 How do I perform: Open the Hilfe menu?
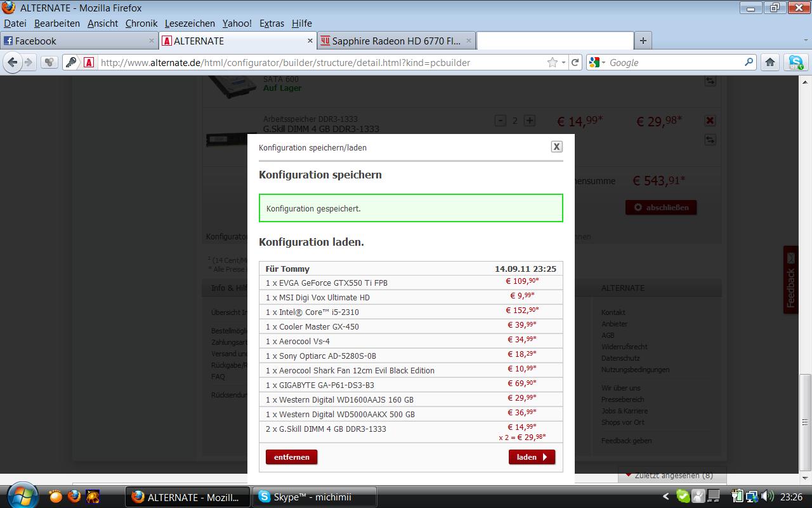(x=302, y=23)
